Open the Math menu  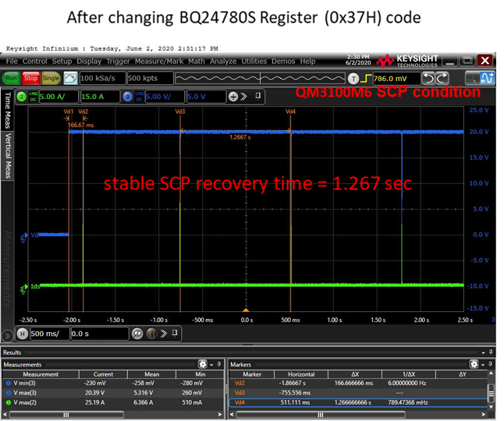(197, 61)
